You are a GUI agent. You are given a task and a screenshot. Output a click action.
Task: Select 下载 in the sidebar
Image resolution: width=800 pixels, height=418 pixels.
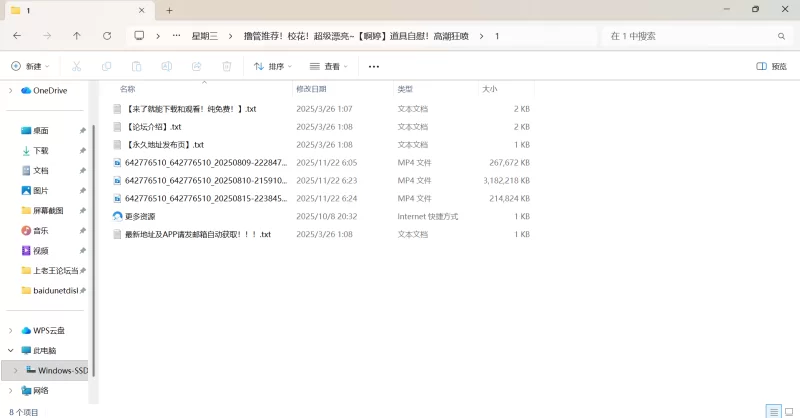(x=41, y=150)
